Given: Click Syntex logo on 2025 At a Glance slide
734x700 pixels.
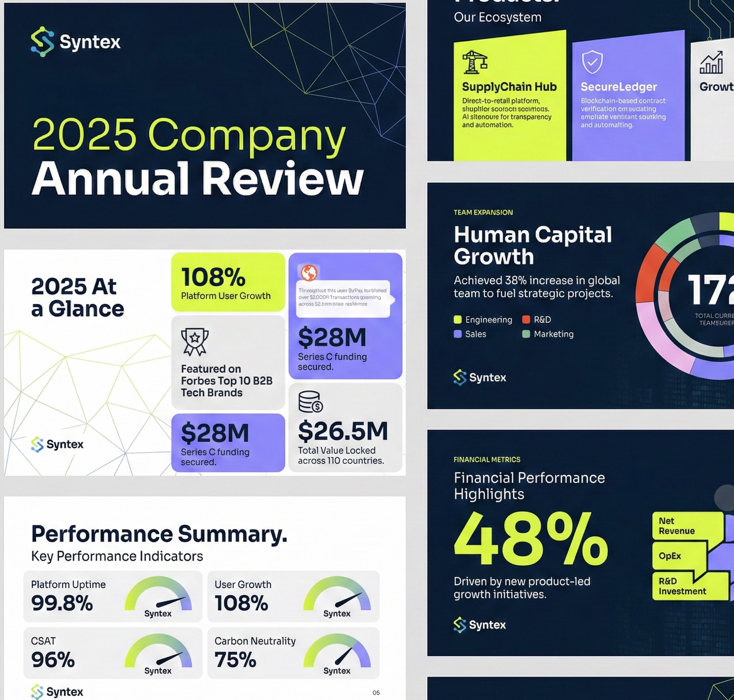Looking at the screenshot, I should pyautogui.click(x=57, y=444).
